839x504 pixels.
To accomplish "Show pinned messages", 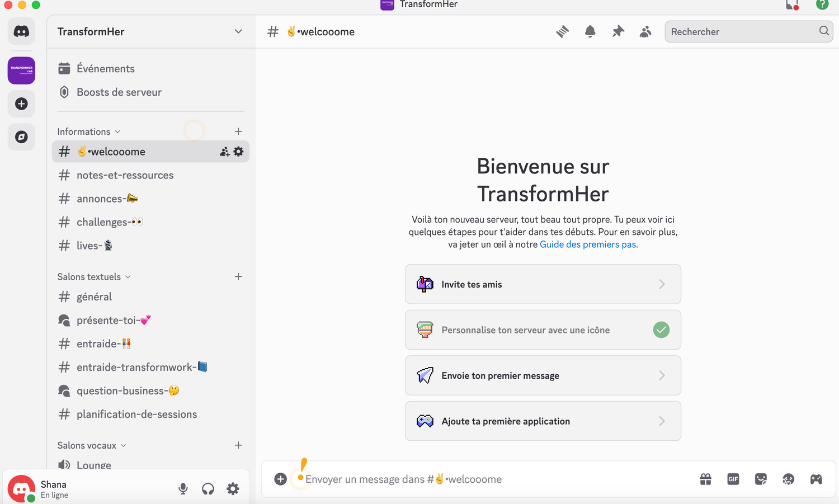I will (x=618, y=31).
